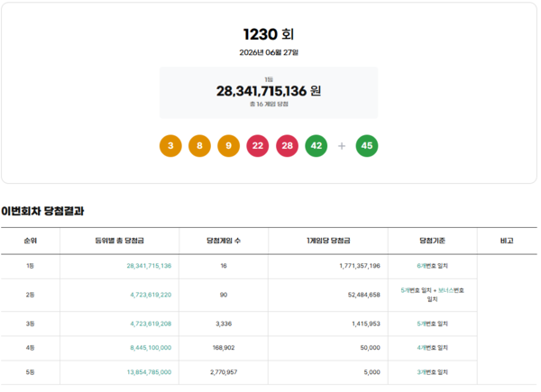This screenshot has height=392, width=541.
Task: Click the 6개번호 일치 criteria cell
Action: [x=432, y=266]
